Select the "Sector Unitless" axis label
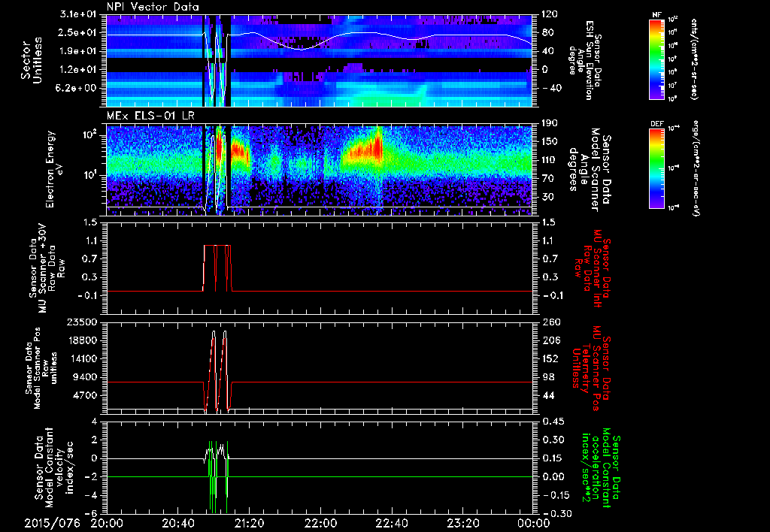The width and height of the screenshot is (770, 532). click(x=32, y=60)
